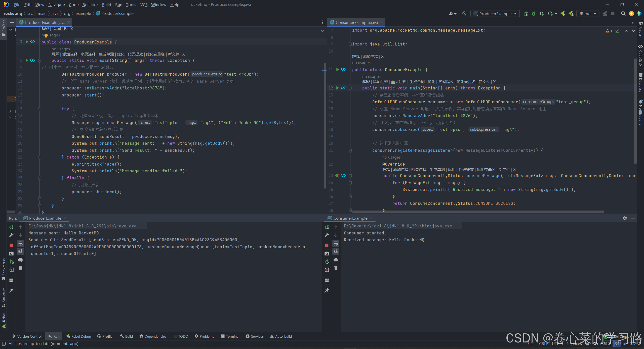Click the Build project hammer icon
Image resolution: width=644 pixels, height=349 pixels.
pyautogui.click(x=464, y=14)
